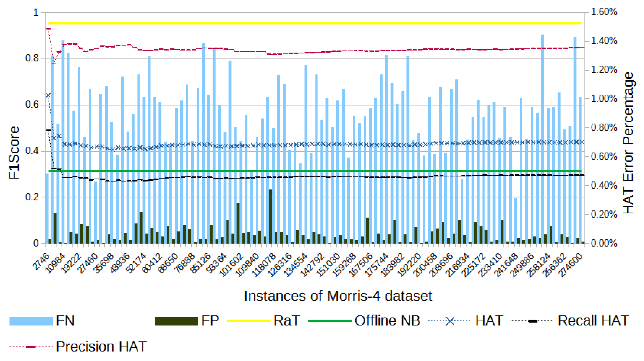
Task: Click the right axis value '0.40%'
Action: pos(604,186)
